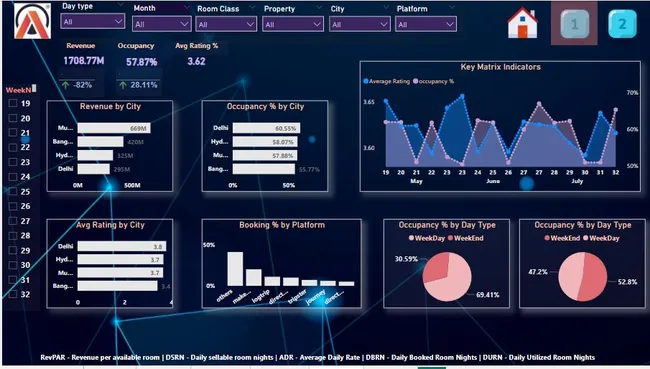650x369 pixels.
Task: Open page 1 navigation button
Action: point(575,24)
